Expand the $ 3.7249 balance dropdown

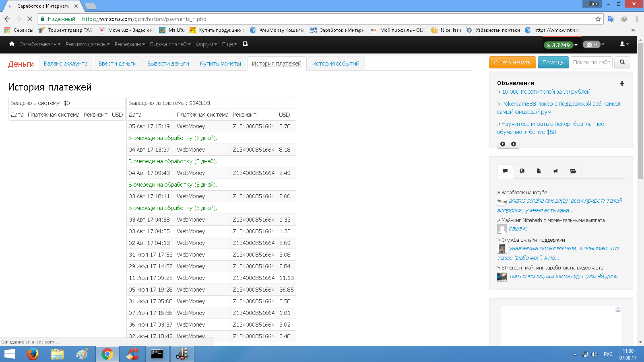(x=560, y=45)
